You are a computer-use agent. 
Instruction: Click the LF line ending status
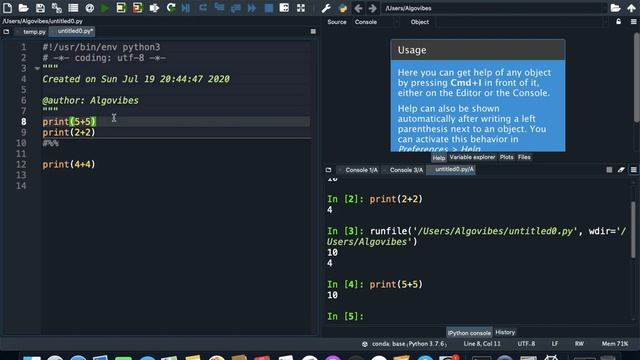click(555, 344)
